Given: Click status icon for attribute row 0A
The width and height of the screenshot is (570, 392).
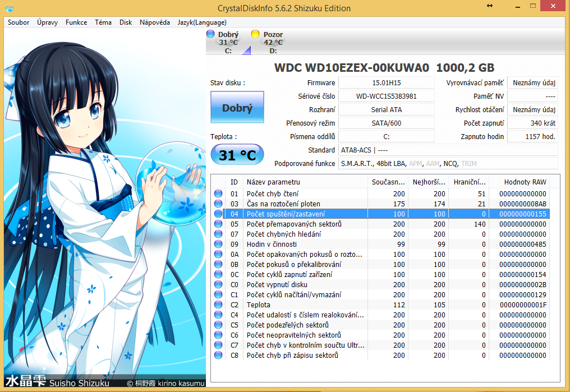Looking at the screenshot, I should pyautogui.click(x=218, y=254).
